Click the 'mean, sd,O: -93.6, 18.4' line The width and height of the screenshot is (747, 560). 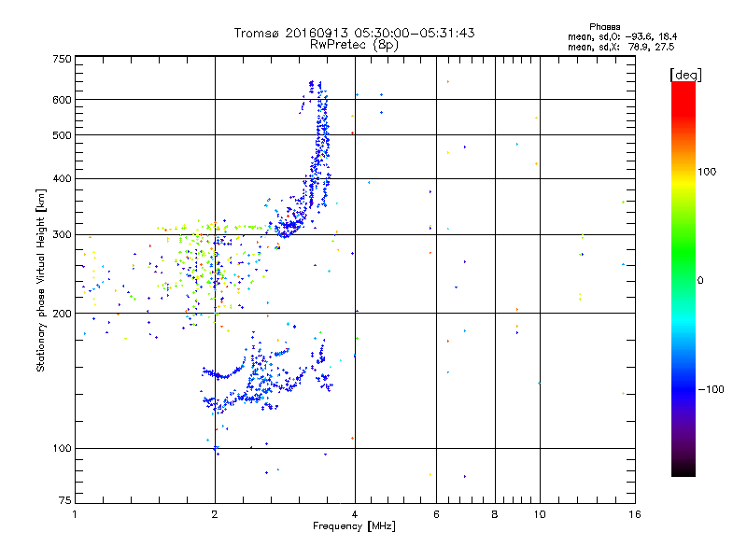click(622, 36)
